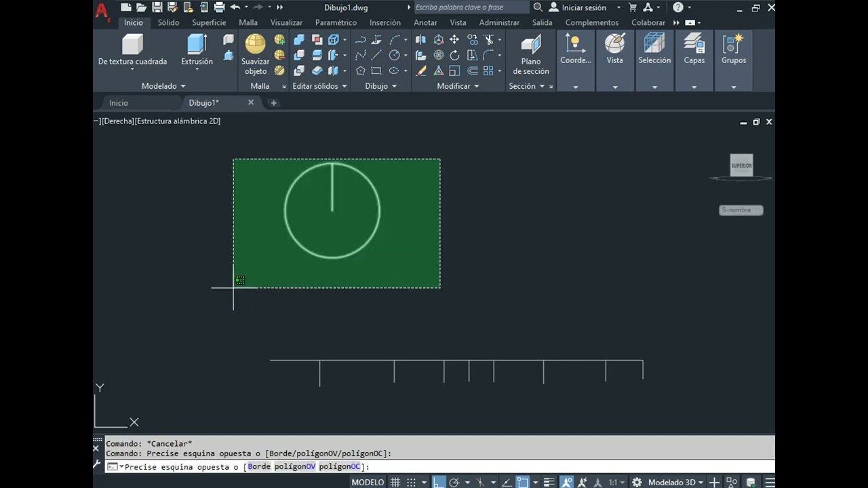
Task: Choose the Borde option in command line
Action: (259, 466)
